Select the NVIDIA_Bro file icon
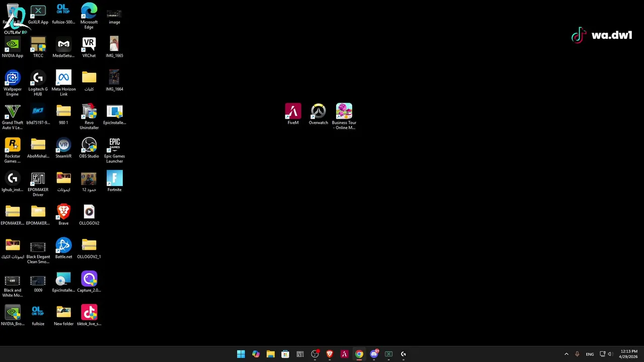Image resolution: width=644 pixels, height=362 pixels. click(13, 316)
